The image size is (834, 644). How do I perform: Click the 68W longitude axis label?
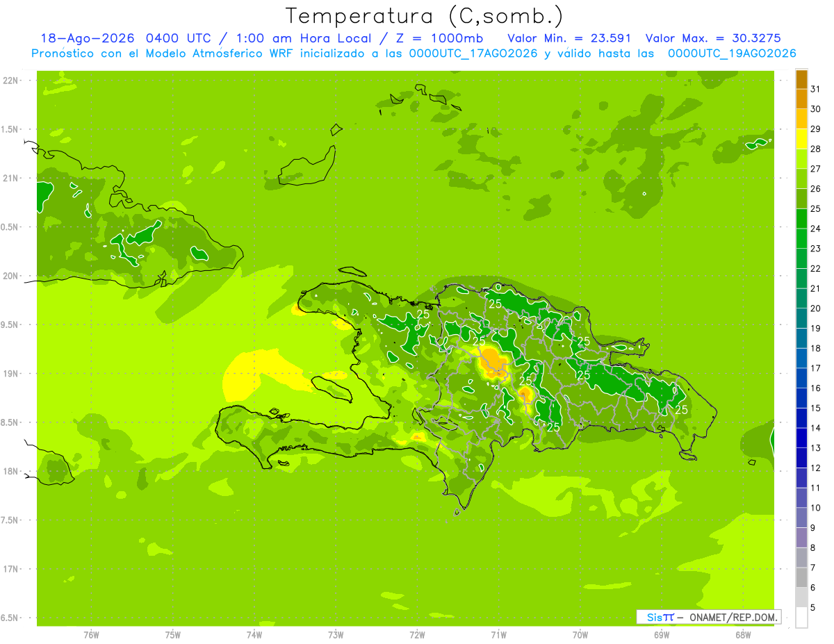tap(742, 635)
